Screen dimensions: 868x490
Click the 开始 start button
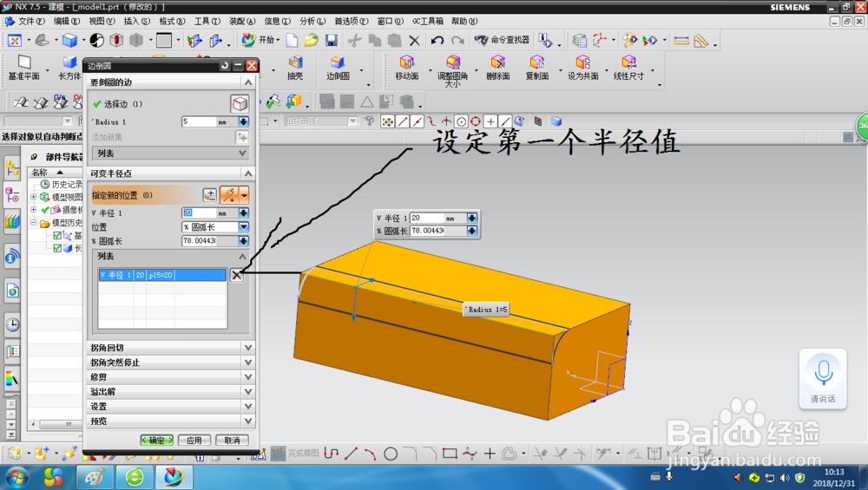click(x=260, y=40)
